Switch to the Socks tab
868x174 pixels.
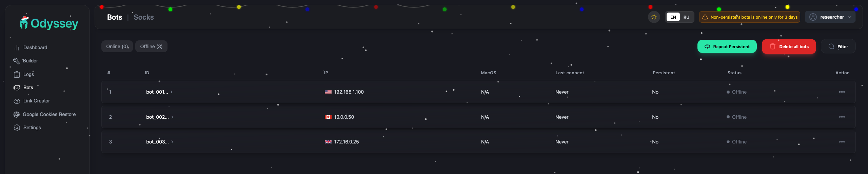(143, 17)
